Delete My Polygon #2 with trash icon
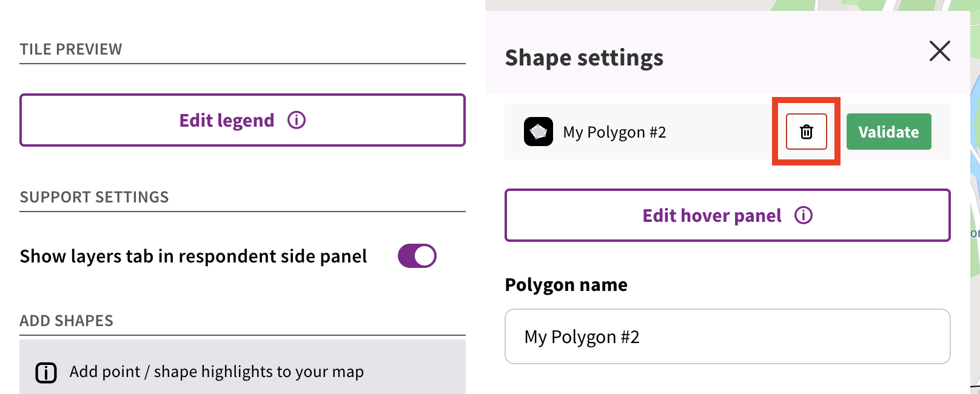This screenshot has height=394, width=980. [x=806, y=132]
